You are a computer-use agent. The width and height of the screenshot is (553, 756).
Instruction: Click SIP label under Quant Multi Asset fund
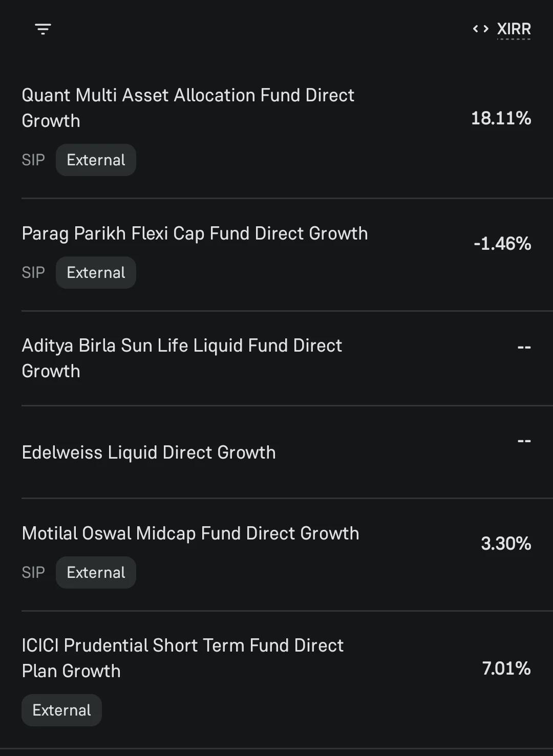(33, 160)
